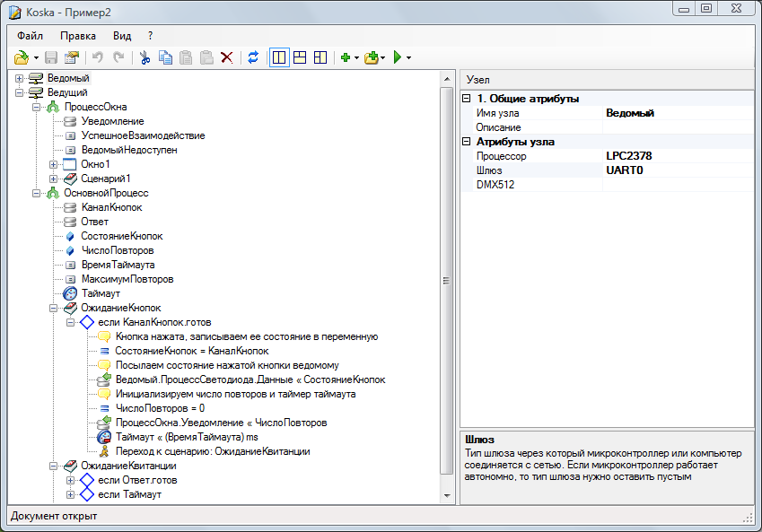Image resolution: width=762 pixels, height=532 pixels.
Task: Open dropdown arrow beside add-folder icon
Action: tap(383, 58)
